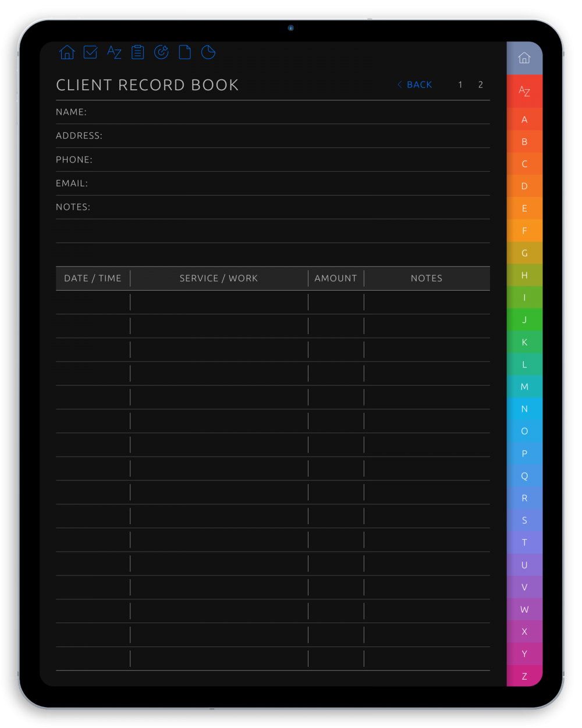Select the A-Z index icon
Screen dimensions: 582x728
point(114,52)
